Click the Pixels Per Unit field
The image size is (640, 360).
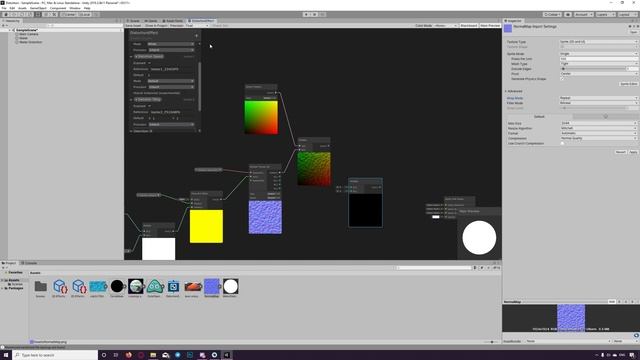598,59
